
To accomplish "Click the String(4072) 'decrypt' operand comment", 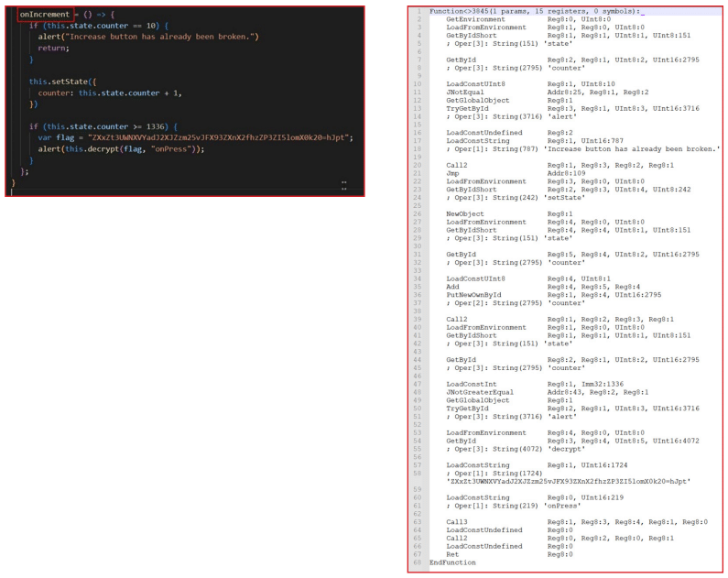I will [516, 449].
